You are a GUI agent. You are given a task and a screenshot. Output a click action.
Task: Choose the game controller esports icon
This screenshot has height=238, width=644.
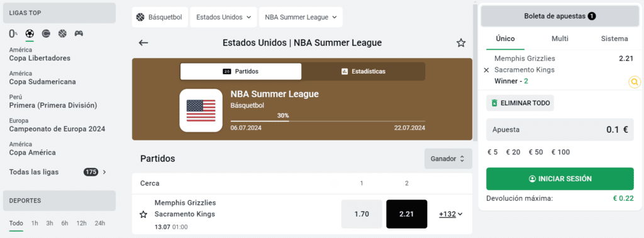(79, 34)
